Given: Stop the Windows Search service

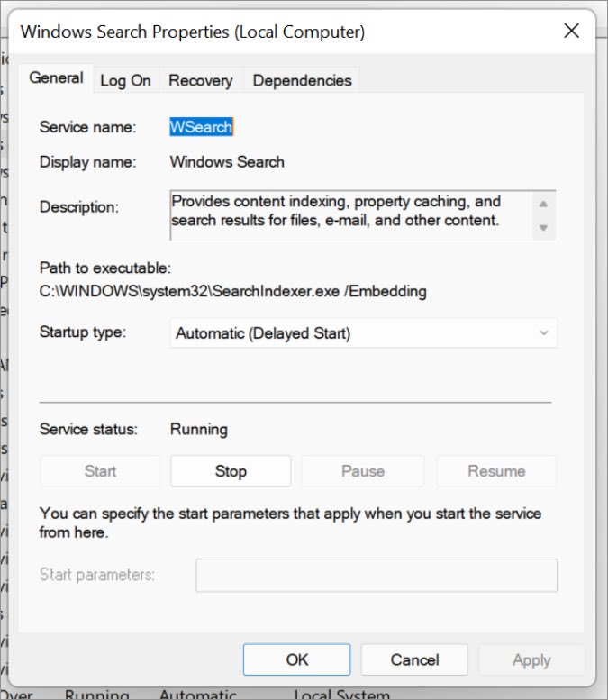Looking at the screenshot, I should 231,471.
